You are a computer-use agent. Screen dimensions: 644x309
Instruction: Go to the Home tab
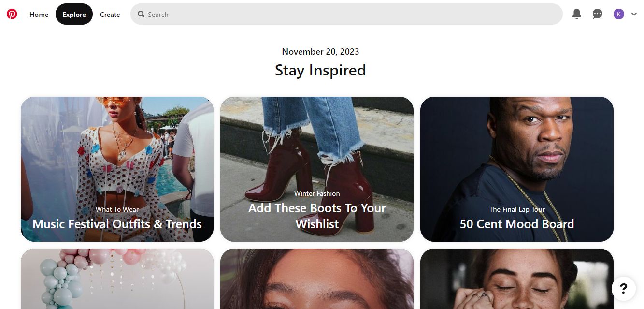point(39,15)
